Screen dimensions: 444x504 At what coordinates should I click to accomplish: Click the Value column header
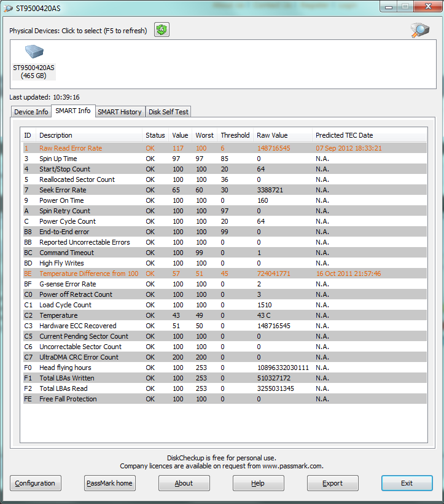tap(180, 135)
